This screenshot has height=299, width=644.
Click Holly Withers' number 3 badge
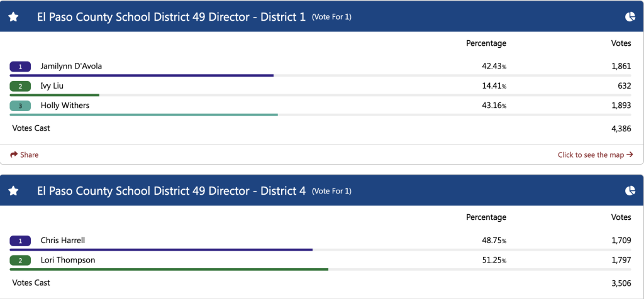pos(20,106)
